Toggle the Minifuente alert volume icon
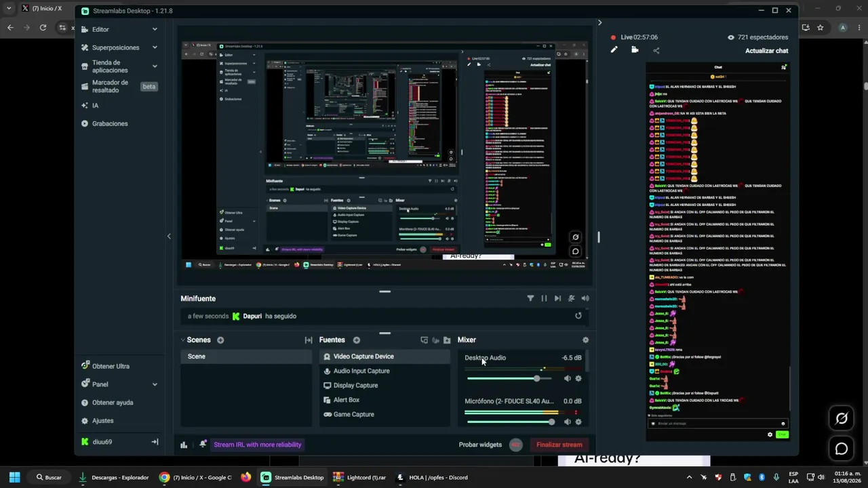The width and height of the screenshot is (868, 488). click(585, 298)
